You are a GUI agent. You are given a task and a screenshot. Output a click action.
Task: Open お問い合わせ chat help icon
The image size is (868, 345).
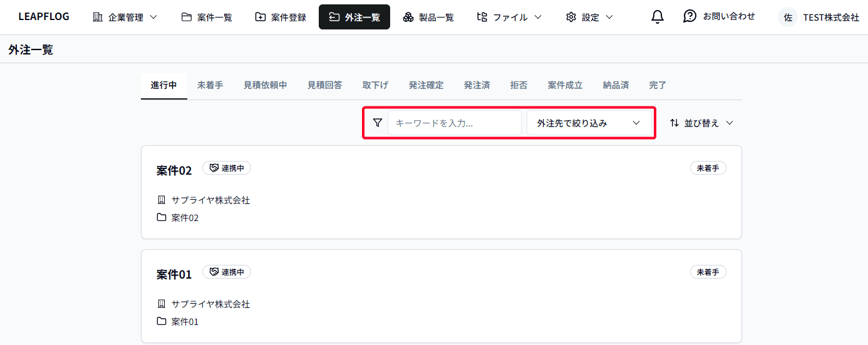690,16
